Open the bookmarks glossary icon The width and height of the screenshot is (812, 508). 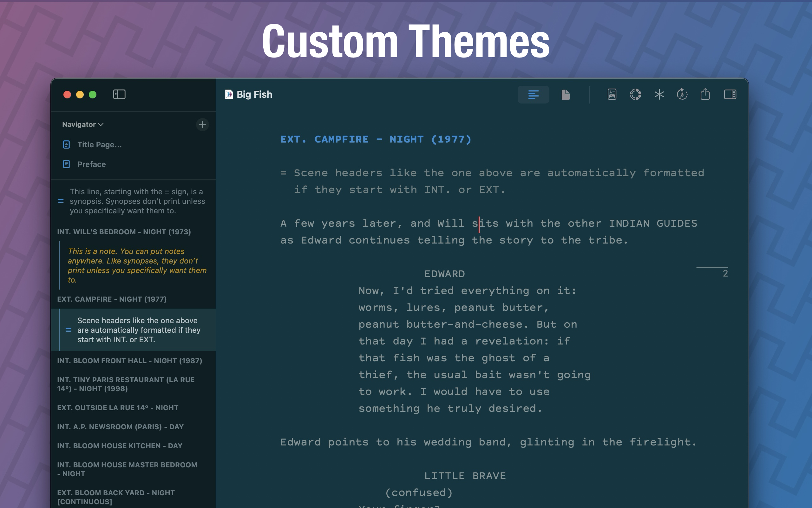pos(612,94)
